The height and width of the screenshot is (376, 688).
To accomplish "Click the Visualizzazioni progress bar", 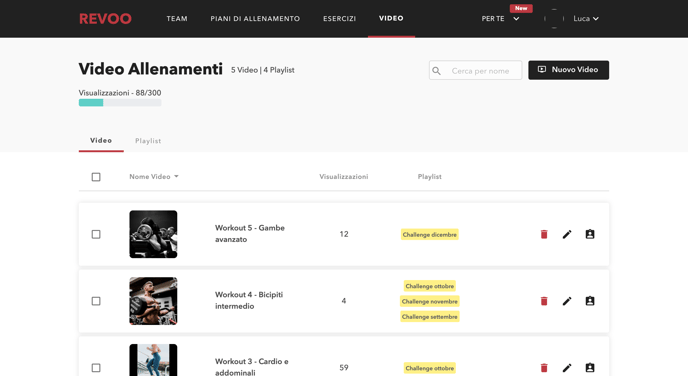I will click(120, 103).
